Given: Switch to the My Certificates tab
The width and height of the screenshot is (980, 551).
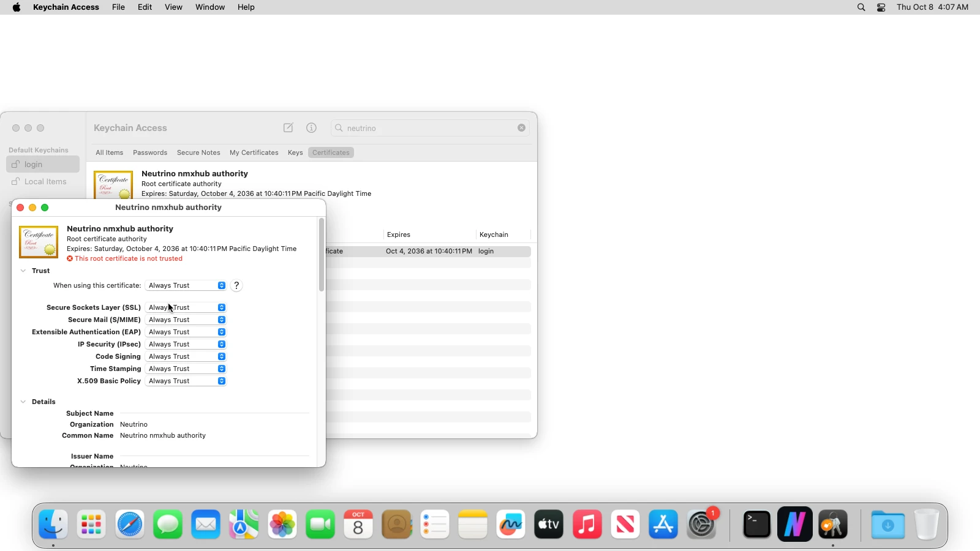Looking at the screenshot, I should coord(254,152).
